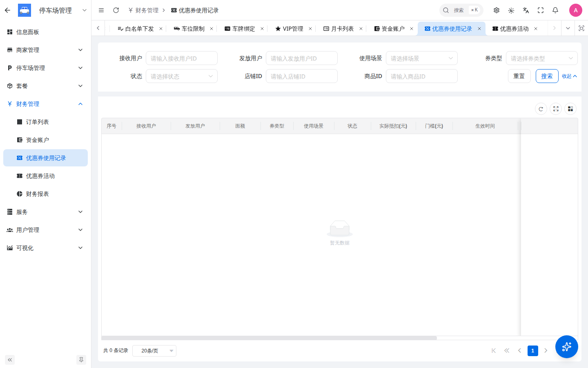Toggle the light/dark theme sun icon

(511, 10)
